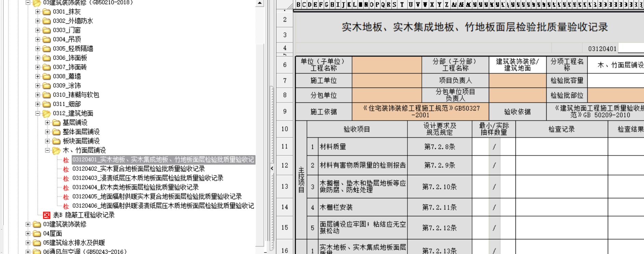Click the 0305_轻质隔墙 folder icon
Screen dimensions: 644x254
click(x=46, y=49)
